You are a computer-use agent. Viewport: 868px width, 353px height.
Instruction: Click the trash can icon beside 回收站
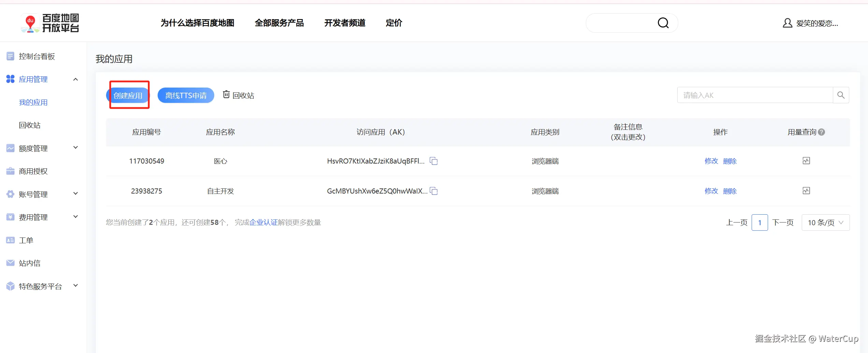(x=226, y=94)
